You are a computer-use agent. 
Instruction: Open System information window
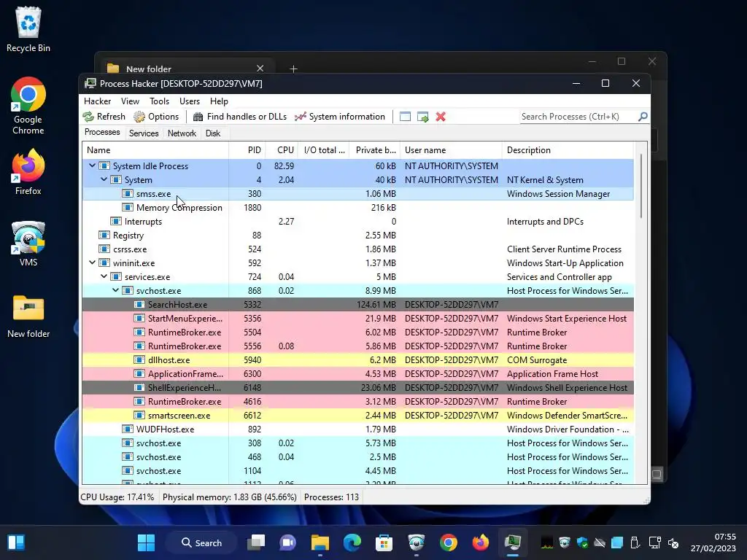coord(340,117)
